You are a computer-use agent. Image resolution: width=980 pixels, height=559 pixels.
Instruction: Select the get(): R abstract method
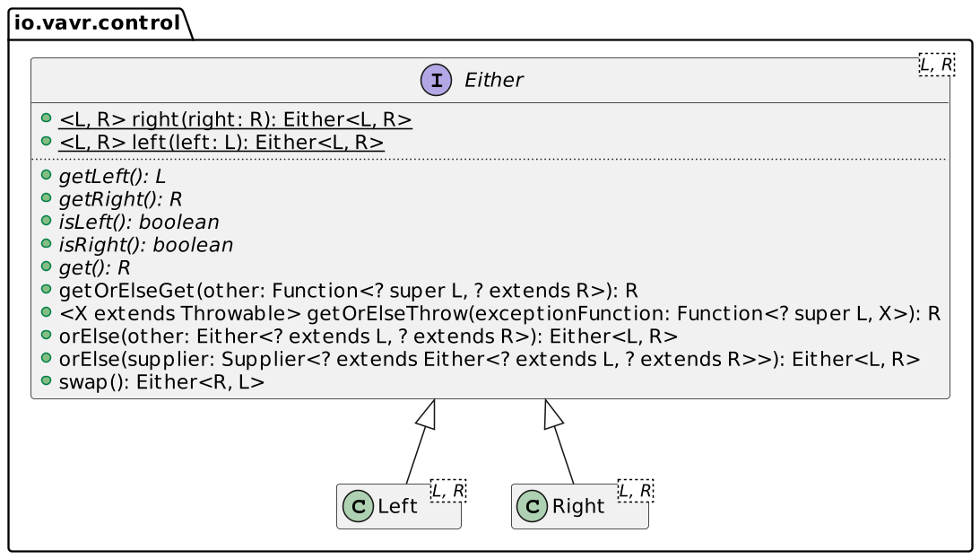[94, 267]
